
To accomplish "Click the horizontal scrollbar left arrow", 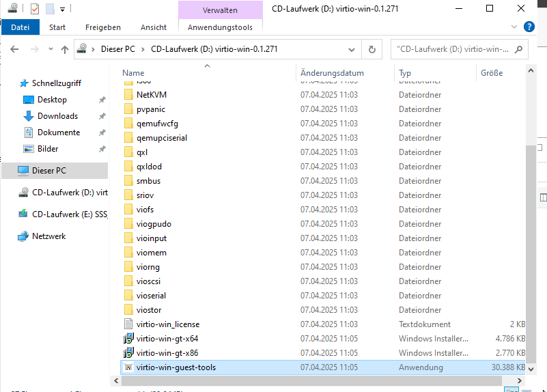I will tap(116, 381).
